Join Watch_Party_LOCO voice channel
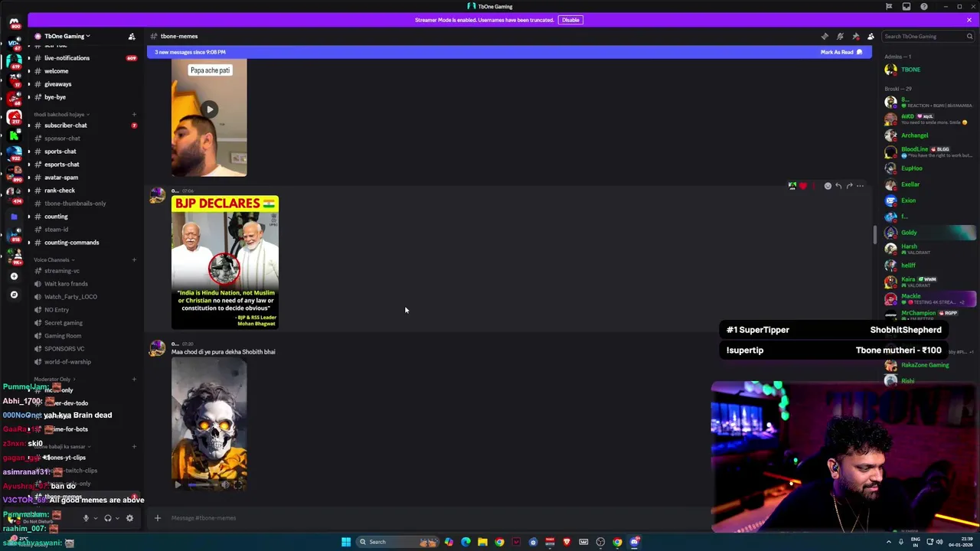This screenshot has width=980, height=551. (70, 297)
